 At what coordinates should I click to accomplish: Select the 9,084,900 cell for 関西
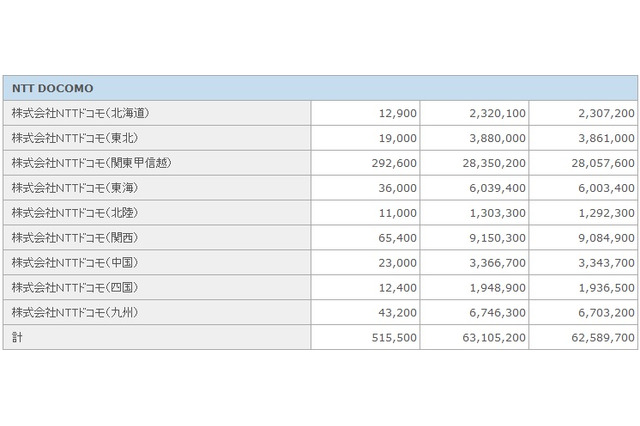pos(600,238)
